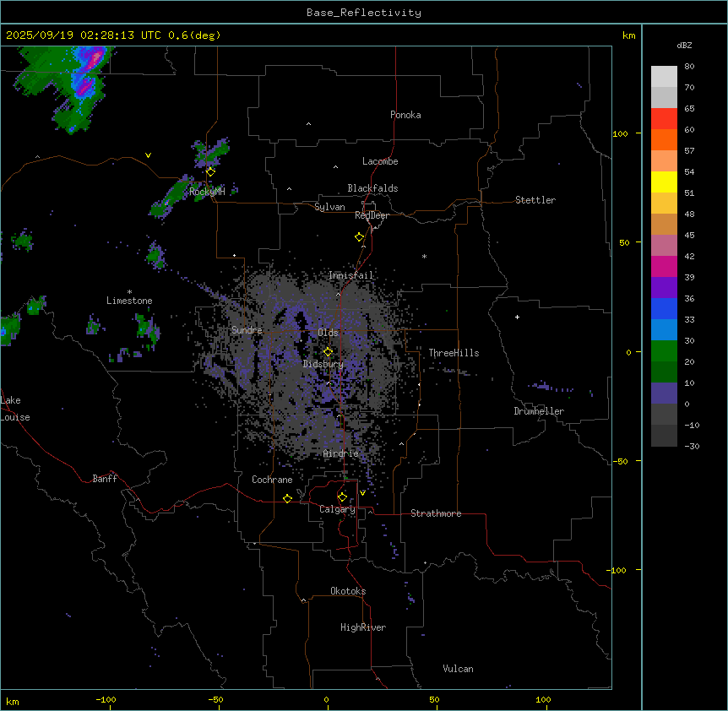
Task: Select the yellow diamond marker above Calgary
Action: click(342, 497)
